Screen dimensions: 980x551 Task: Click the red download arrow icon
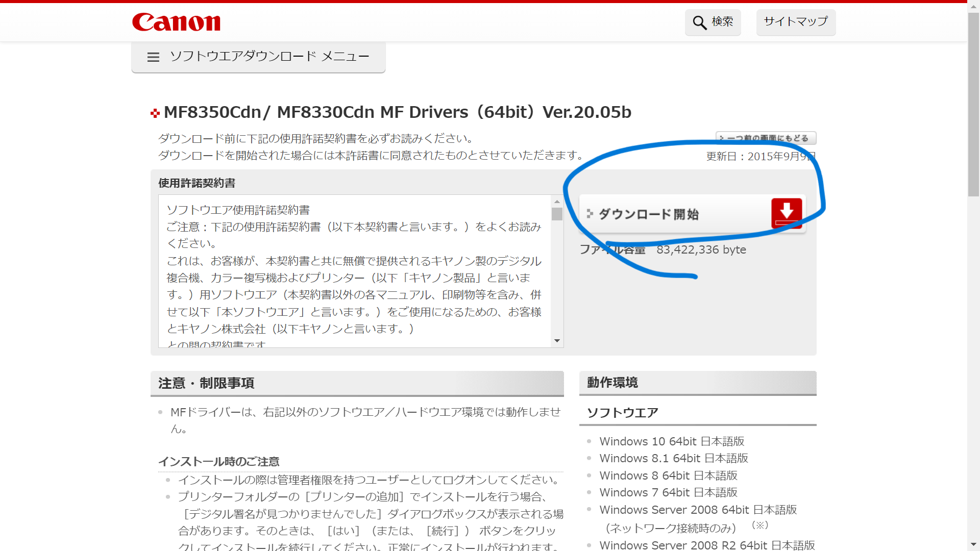(x=787, y=213)
